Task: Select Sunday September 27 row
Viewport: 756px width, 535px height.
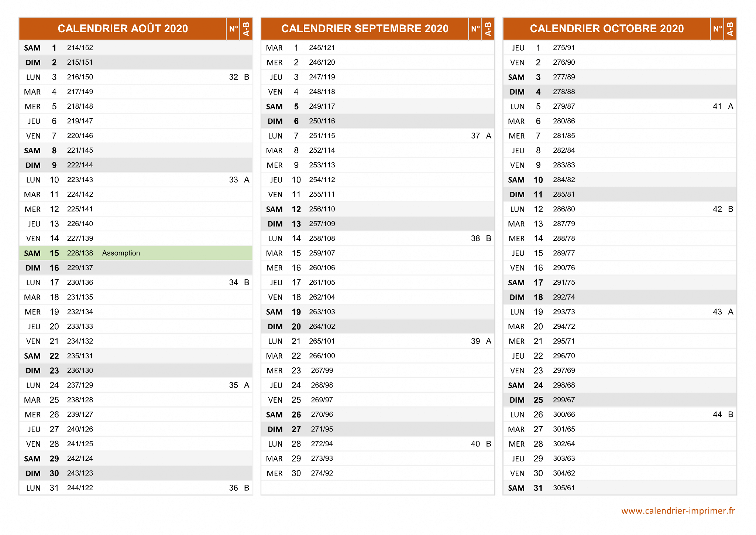Action: 378,429
